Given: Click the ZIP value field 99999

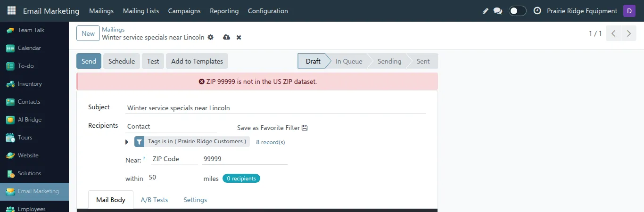Looking at the screenshot, I should pos(245,159).
